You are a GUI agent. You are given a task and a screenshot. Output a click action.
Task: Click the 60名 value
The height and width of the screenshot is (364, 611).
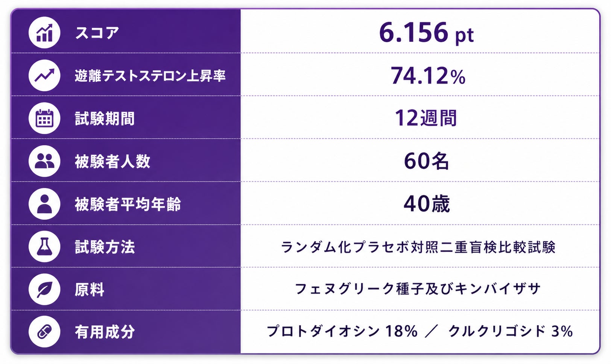point(426,161)
